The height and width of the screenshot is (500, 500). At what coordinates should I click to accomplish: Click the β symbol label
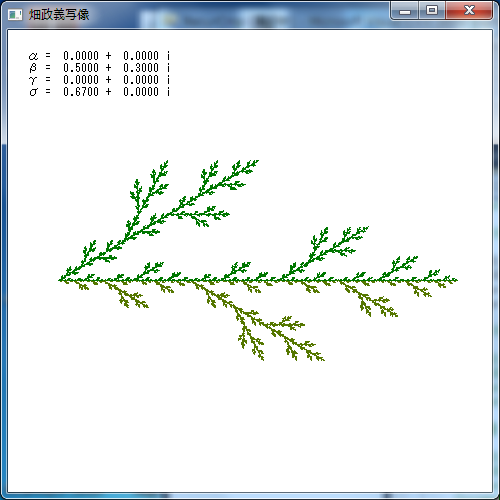[33, 68]
